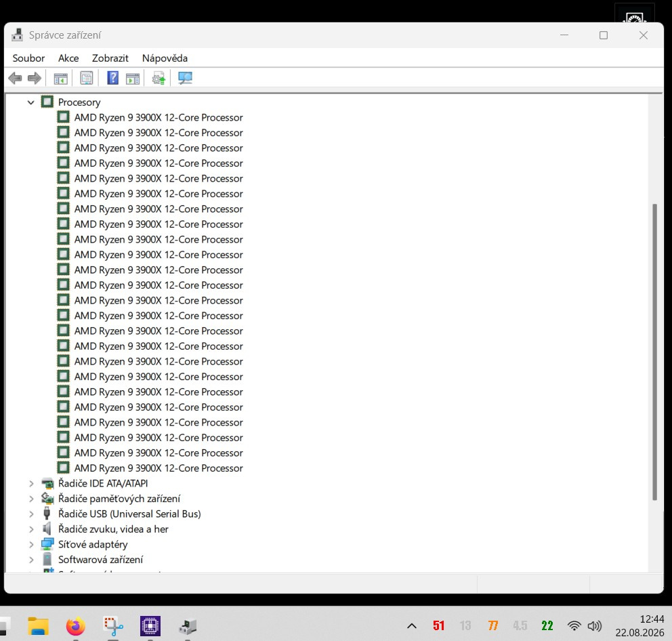The height and width of the screenshot is (641, 672).
Task: Open the Soubor menu
Action: point(28,58)
